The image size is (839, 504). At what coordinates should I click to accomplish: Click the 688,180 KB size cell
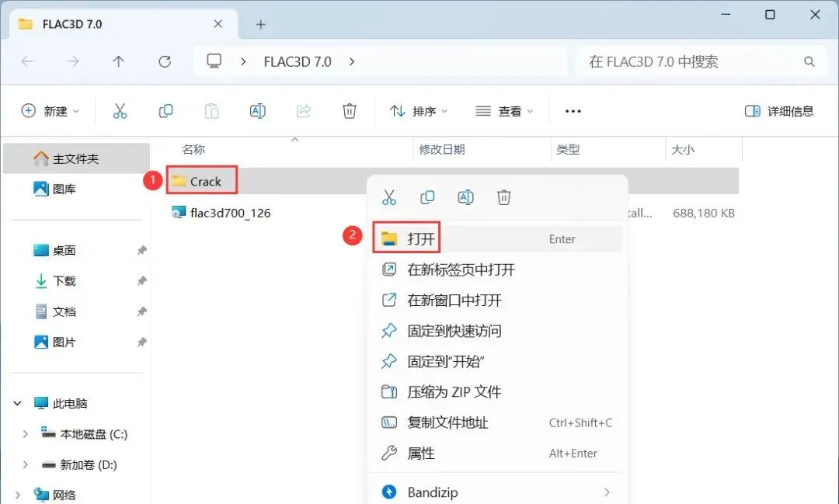point(704,213)
